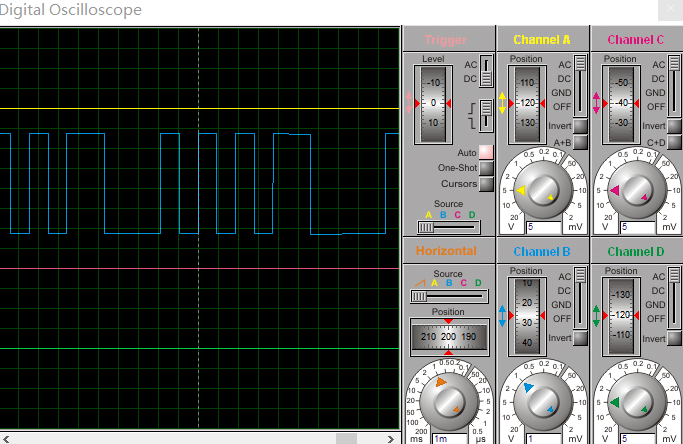Click the Horizontal timebase knob
The height and width of the screenshot is (444, 683).
tap(449, 402)
